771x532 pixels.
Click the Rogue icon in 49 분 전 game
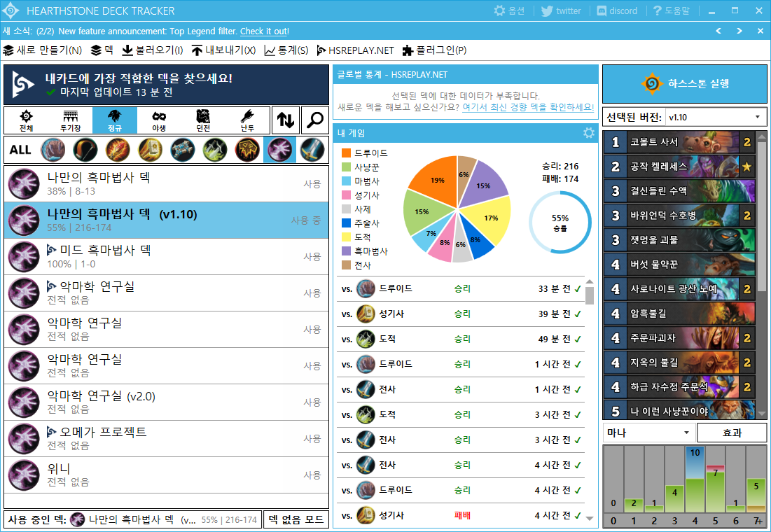(x=366, y=339)
